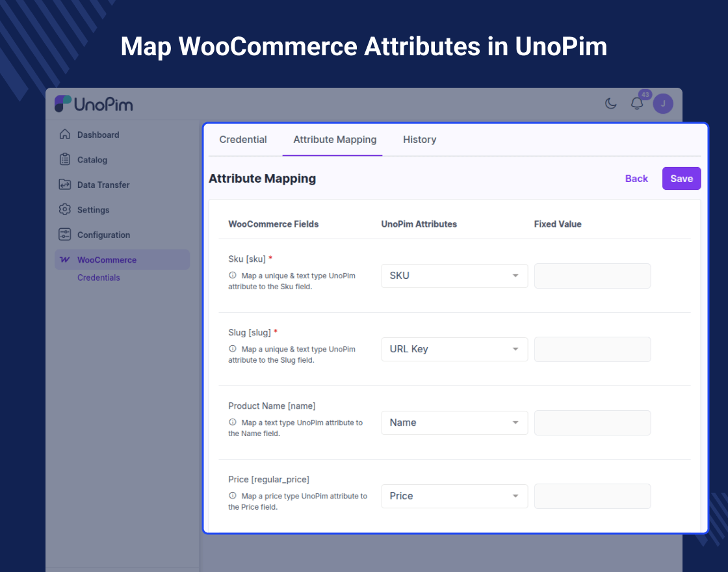This screenshot has height=572, width=728.
Task: Click UnoPim Attributes column header
Action: pos(419,224)
